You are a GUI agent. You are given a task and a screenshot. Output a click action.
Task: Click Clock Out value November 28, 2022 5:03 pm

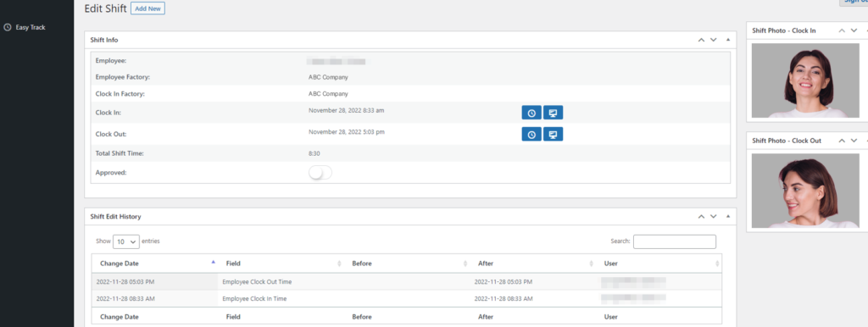coord(346,131)
